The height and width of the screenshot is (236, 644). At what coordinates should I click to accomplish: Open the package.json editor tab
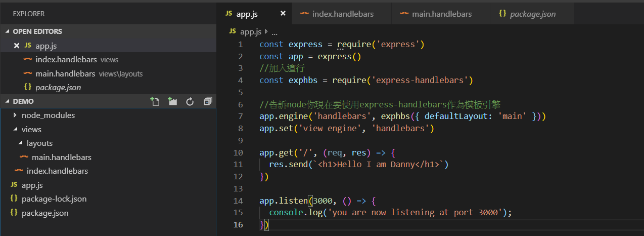tap(532, 14)
